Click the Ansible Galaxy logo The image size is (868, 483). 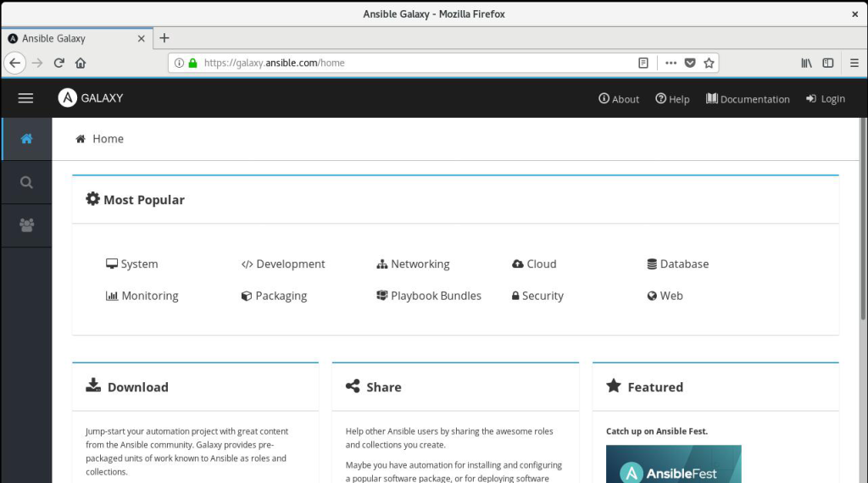(91, 98)
